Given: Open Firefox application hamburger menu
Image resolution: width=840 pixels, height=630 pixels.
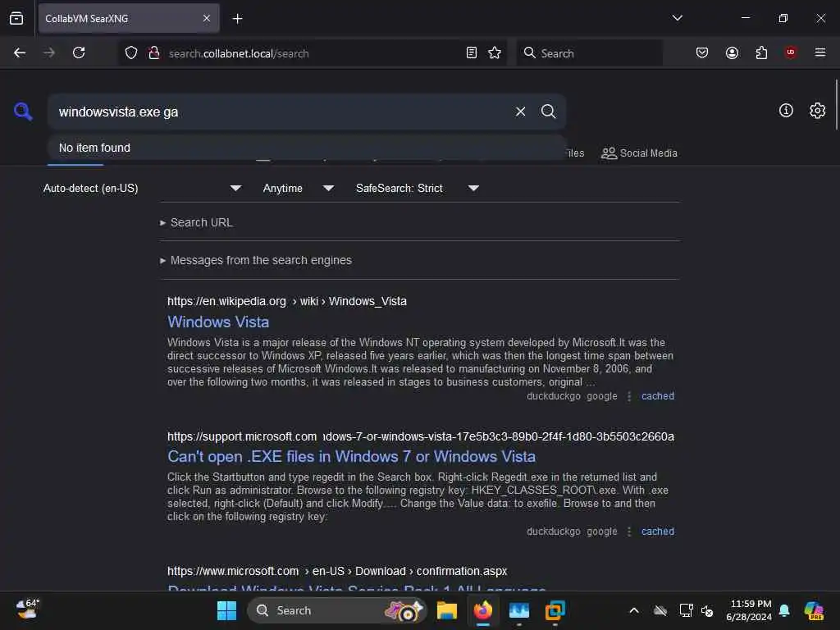Looking at the screenshot, I should pyautogui.click(x=820, y=52).
